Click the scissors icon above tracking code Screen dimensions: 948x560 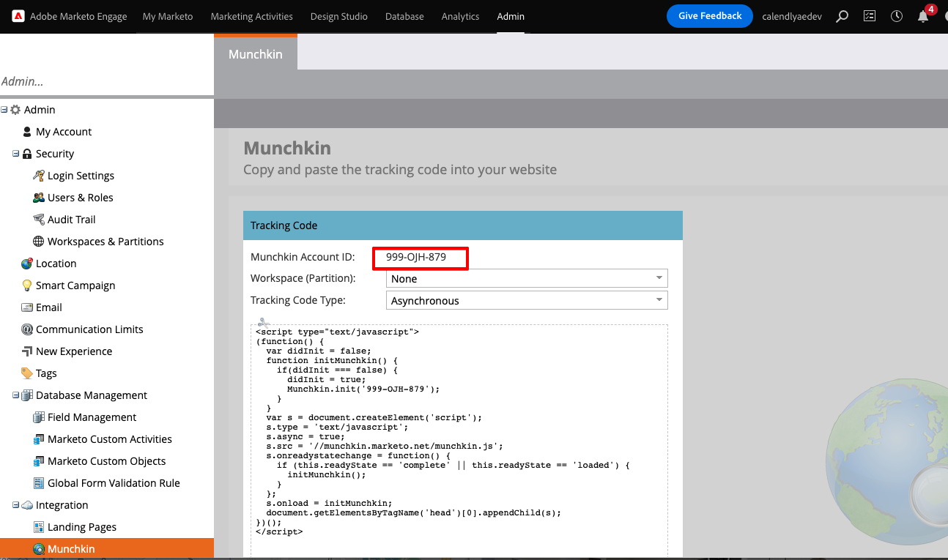[x=264, y=322]
